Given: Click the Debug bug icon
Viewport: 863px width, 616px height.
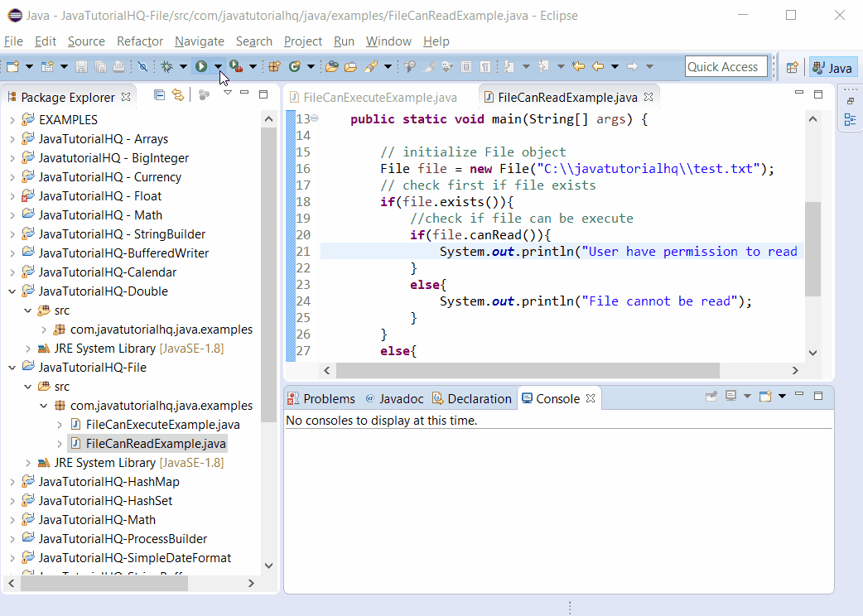Looking at the screenshot, I should click(x=166, y=67).
